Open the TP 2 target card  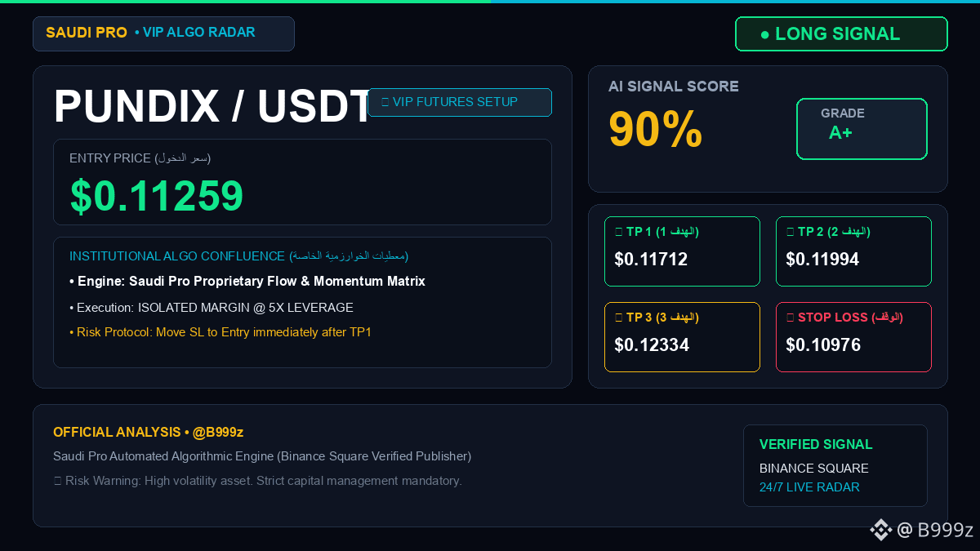pyautogui.click(x=853, y=251)
